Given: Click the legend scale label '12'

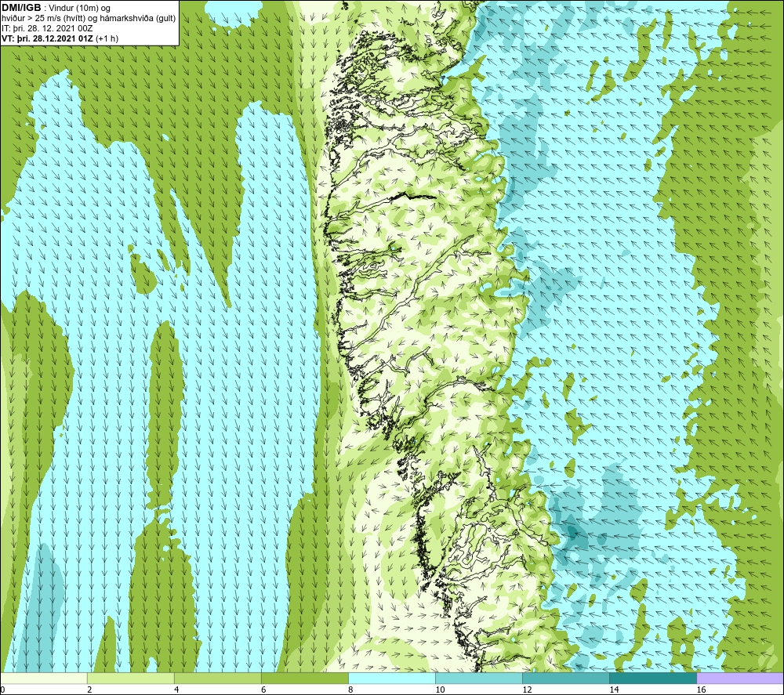Looking at the screenshot, I should pos(527,690).
